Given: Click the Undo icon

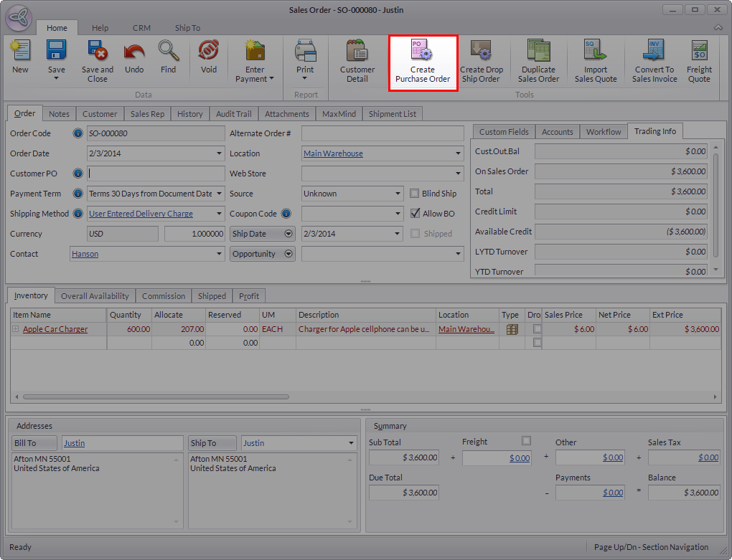Looking at the screenshot, I should pos(134,52).
